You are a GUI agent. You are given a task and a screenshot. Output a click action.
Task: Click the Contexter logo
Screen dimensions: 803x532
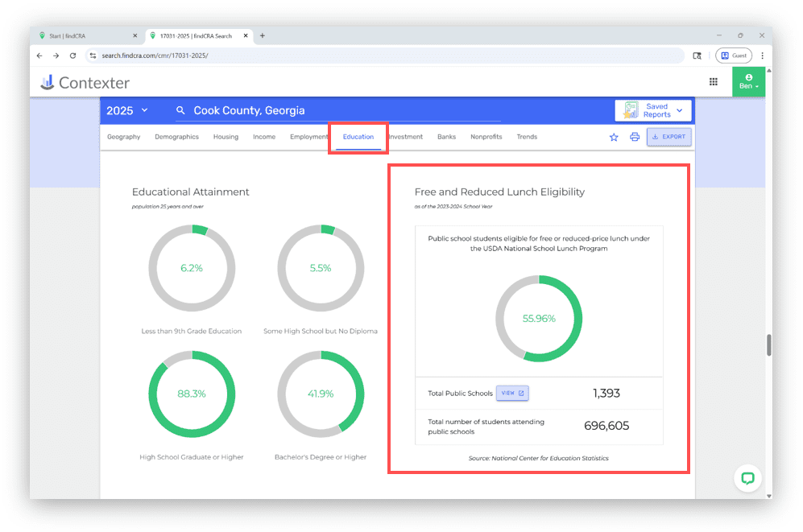click(x=85, y=83)
